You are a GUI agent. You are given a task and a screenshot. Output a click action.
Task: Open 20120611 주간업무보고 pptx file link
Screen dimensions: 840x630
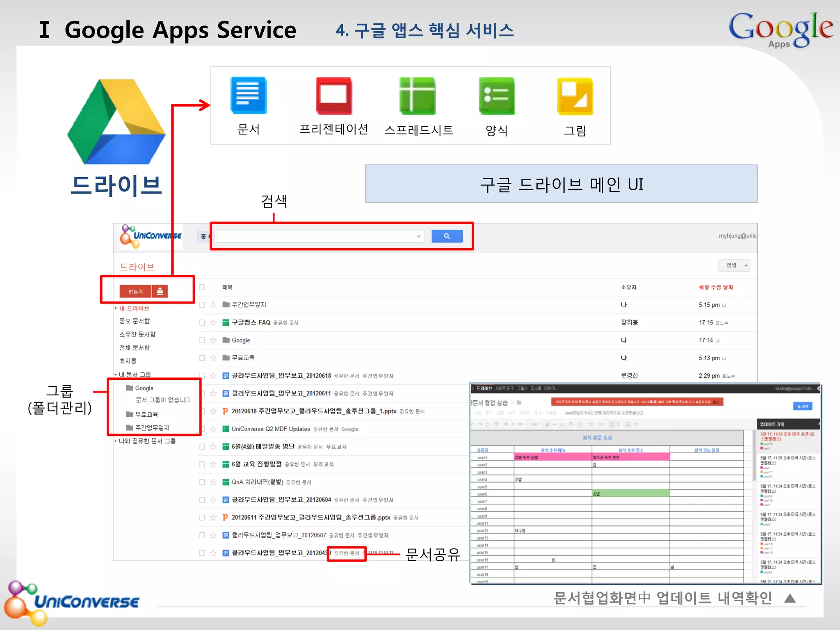tap(311, 518)
